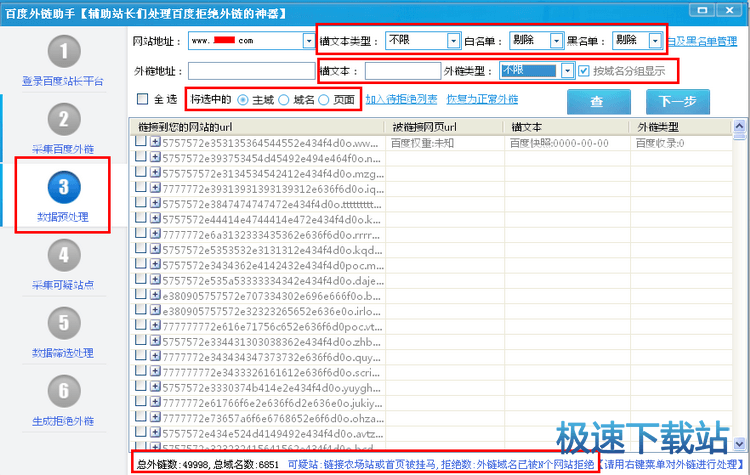Expand the row starting 5757572e3847474747472e
The width and height of the screenshot is (750, 475).
155,203
